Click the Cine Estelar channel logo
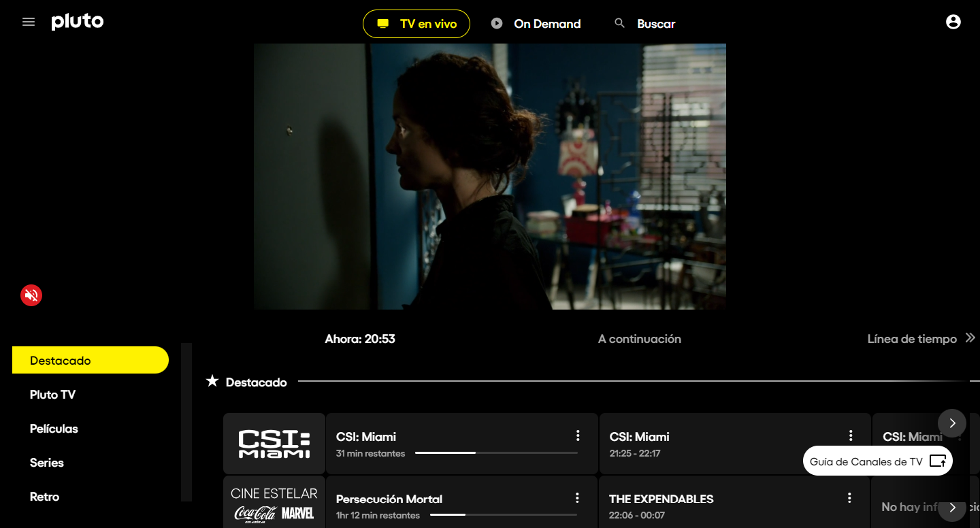Viewport: 980px width, 528px height. pyautogui.click(x=274, y=501)
